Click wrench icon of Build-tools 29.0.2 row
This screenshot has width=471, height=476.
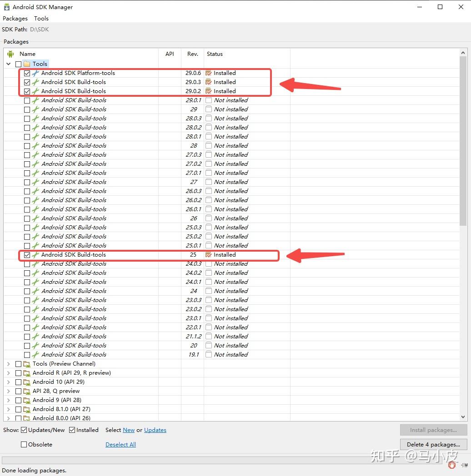click(x=35, y=91)
